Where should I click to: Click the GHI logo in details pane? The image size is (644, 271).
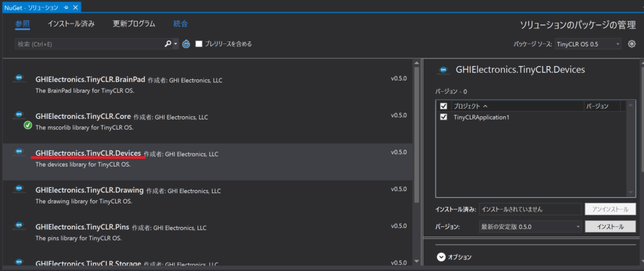pos(443,70)
